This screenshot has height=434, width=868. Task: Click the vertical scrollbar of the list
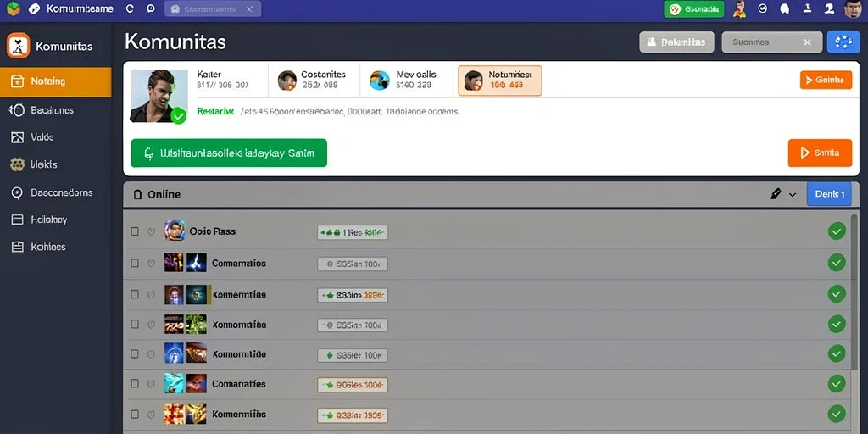click(x=854, y=292)
